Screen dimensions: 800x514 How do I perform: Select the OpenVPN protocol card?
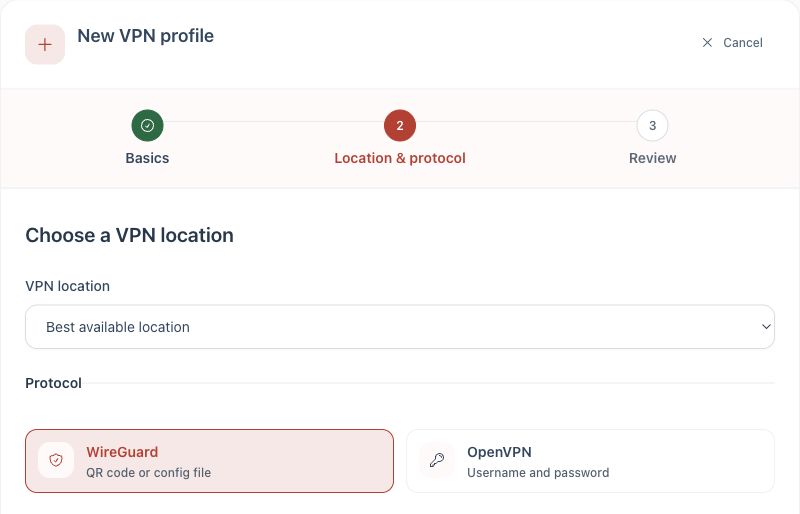click(590, 461)
